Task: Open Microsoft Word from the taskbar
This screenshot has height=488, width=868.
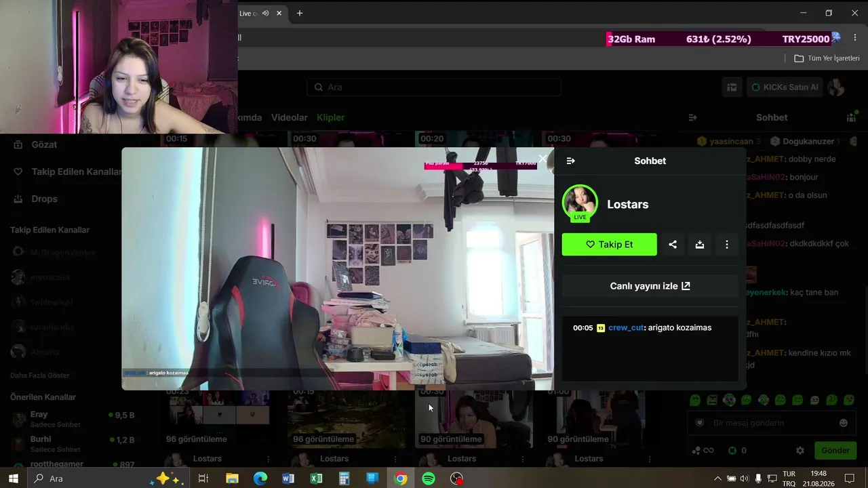Action: [x=288, y=479]
